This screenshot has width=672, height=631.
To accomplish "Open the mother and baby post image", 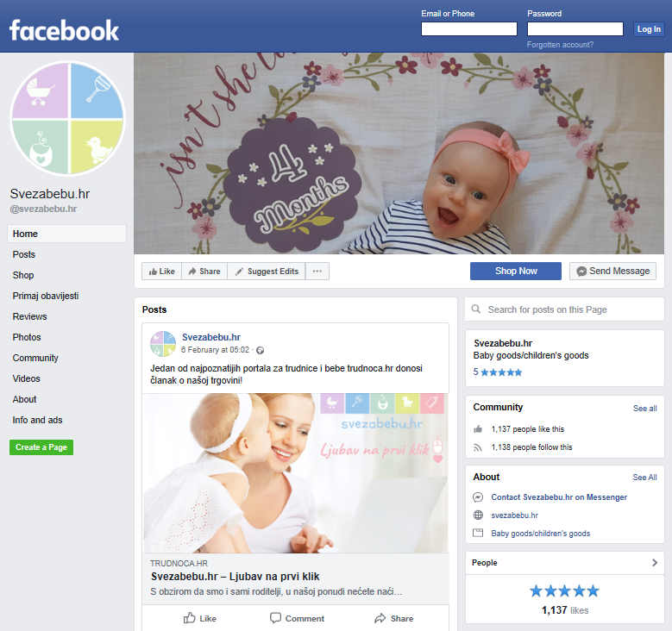I will (296, 473).
